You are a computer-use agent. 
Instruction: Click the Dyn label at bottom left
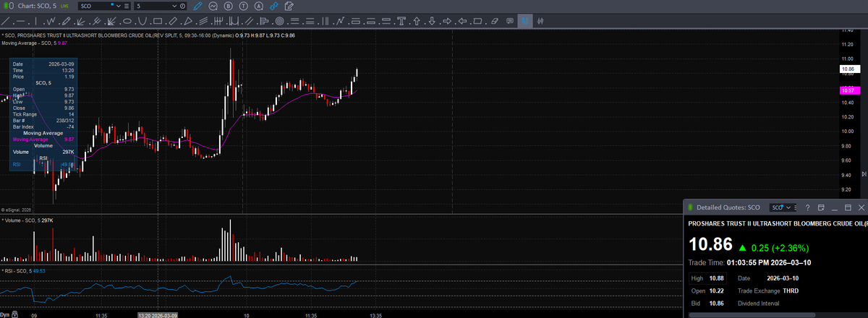click(4, 315)
